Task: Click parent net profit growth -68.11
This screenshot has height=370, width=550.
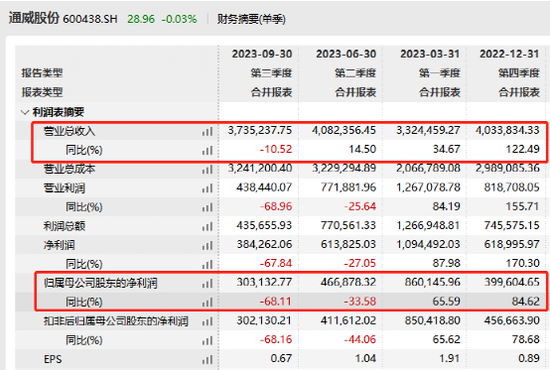Action: coord(276,301)
